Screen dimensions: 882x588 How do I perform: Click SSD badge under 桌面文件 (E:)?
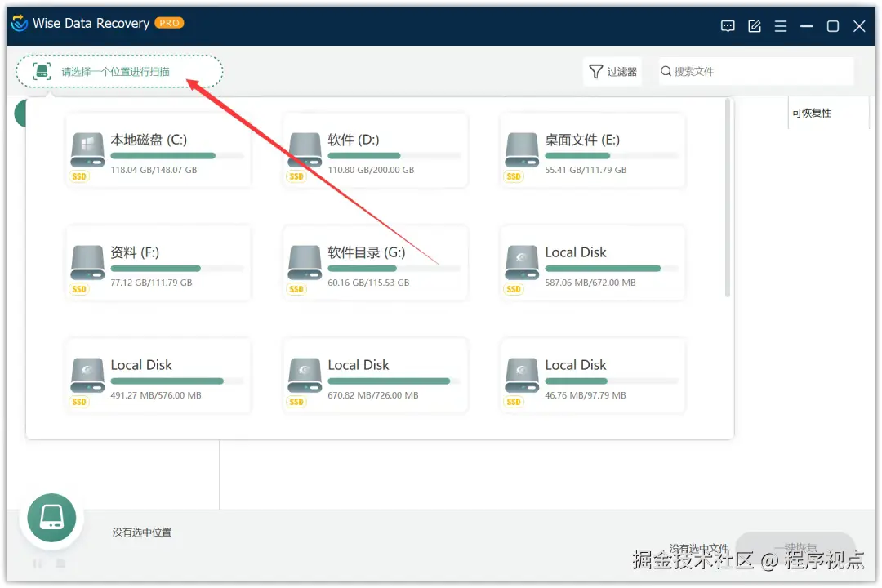tap(513, 176)
